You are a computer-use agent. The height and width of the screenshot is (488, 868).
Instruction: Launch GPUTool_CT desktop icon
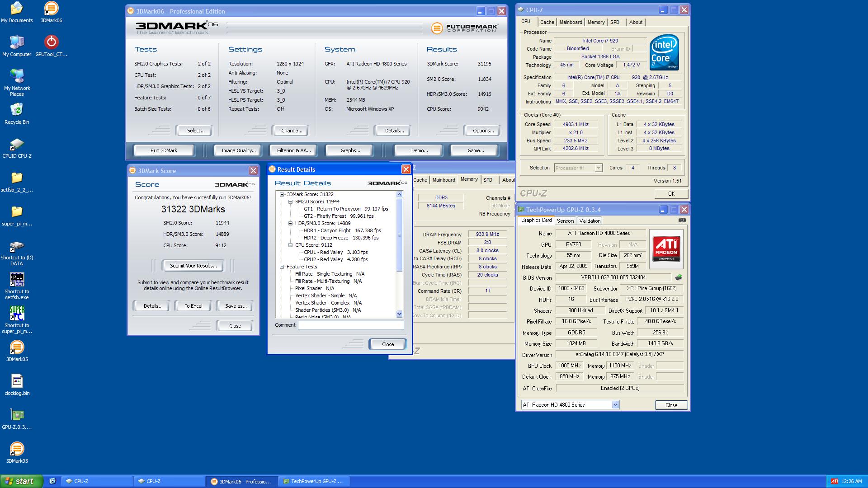[x=51, y=46]
